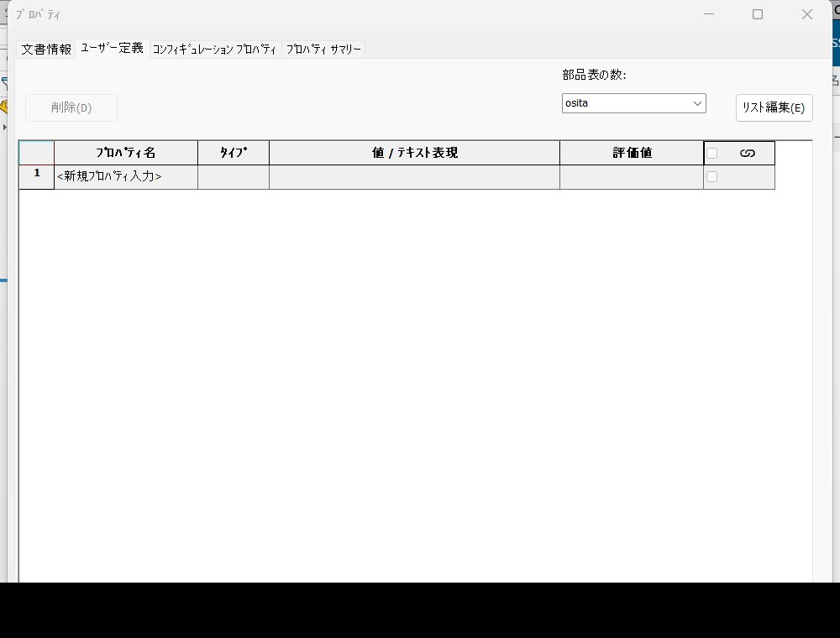This screenshot has height=638, width=840.
Task: Select the ユーザー定義 tab
Action: coord(112,48)
